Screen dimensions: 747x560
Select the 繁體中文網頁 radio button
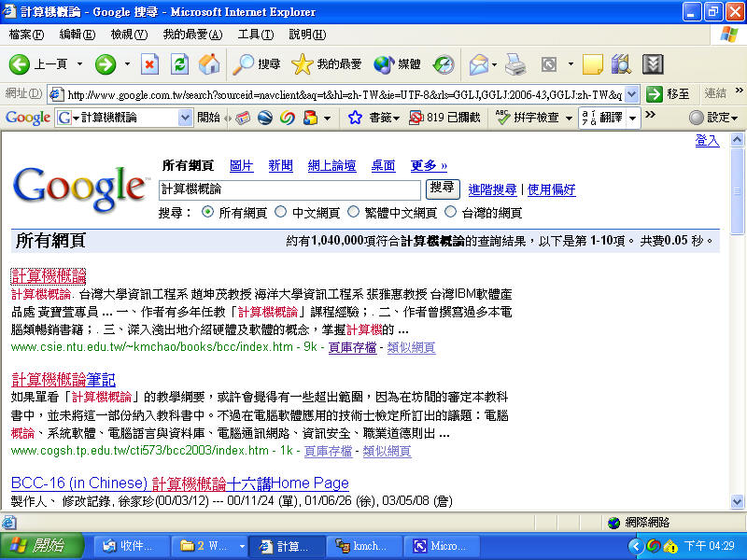click(x=354, y=212)
